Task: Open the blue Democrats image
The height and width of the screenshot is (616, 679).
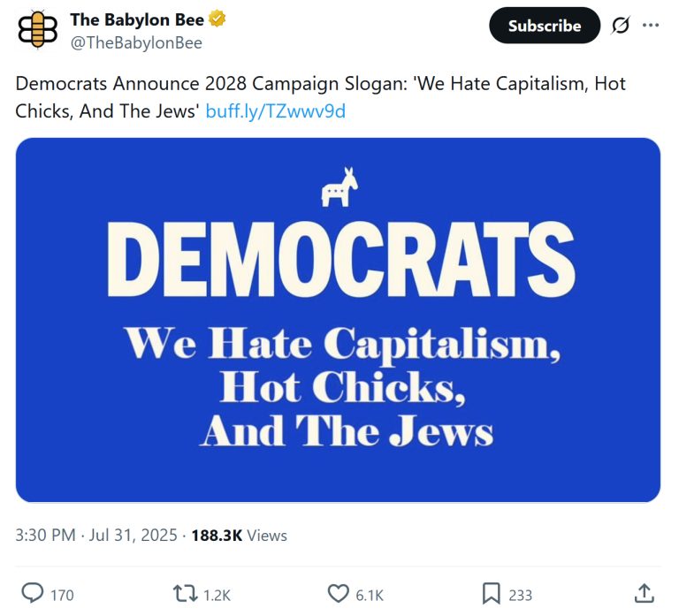Action: [x=338, y=320]
